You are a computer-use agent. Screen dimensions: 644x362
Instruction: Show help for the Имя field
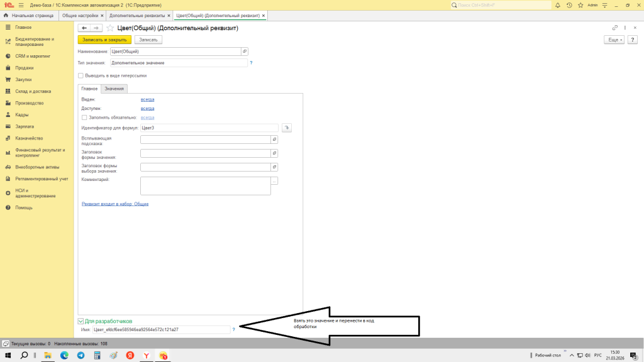pyautogui.click(x=234, y=329)
